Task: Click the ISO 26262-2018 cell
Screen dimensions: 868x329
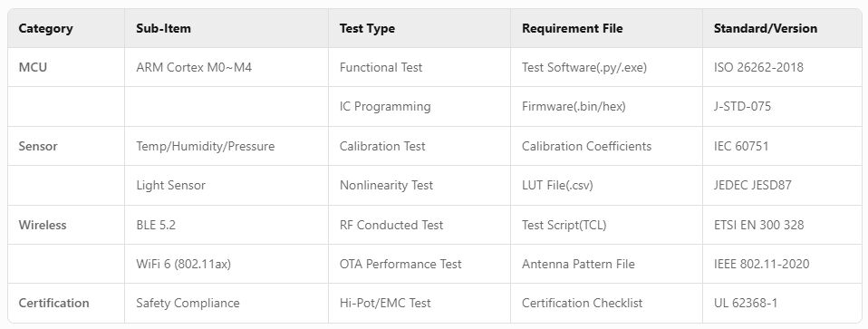Action: point(782,67)
